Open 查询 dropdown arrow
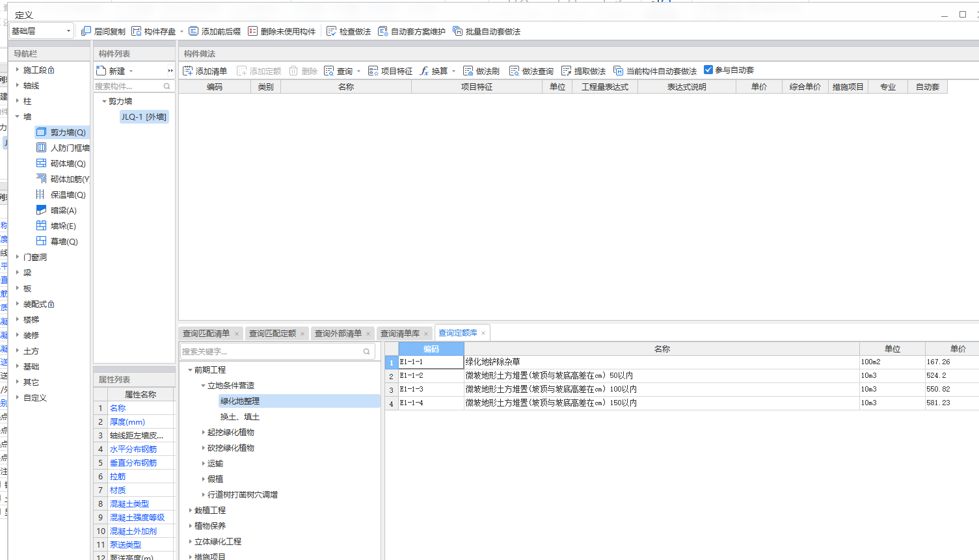Image resolution: width=979 pixels, height=560 pixels. point(358,71)
